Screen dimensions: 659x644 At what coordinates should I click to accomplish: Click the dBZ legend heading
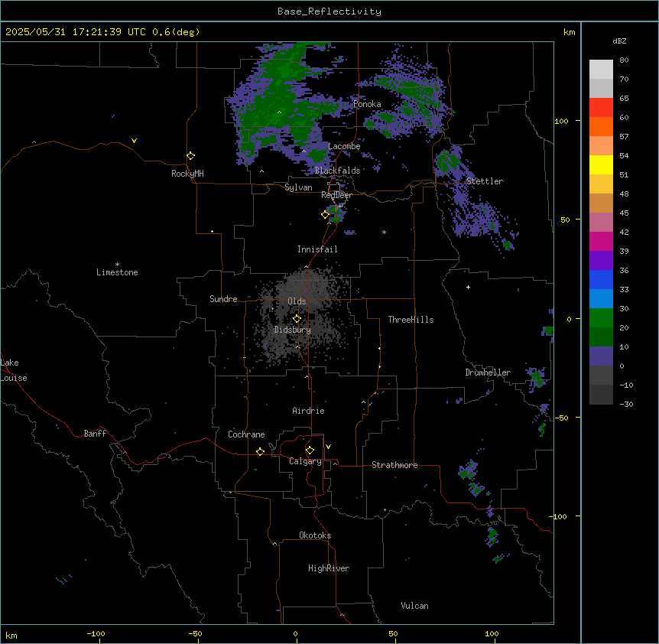(x=619, y=41)
